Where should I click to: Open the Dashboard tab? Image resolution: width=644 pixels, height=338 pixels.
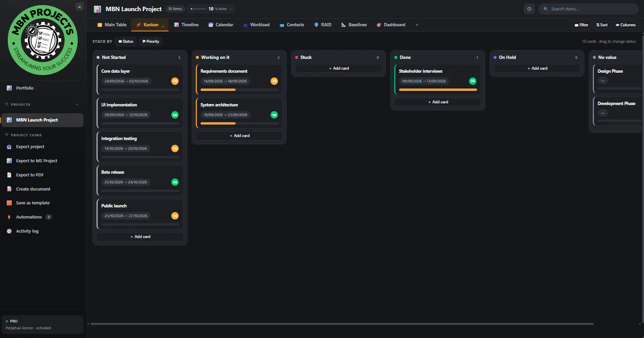click(391, 25)
